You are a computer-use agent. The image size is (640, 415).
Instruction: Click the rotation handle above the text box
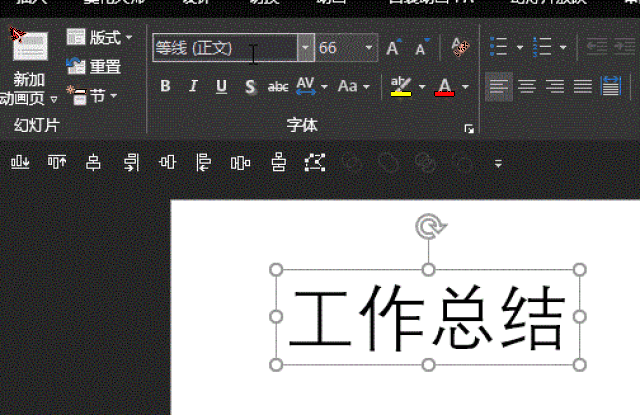(x=430, y=226)
